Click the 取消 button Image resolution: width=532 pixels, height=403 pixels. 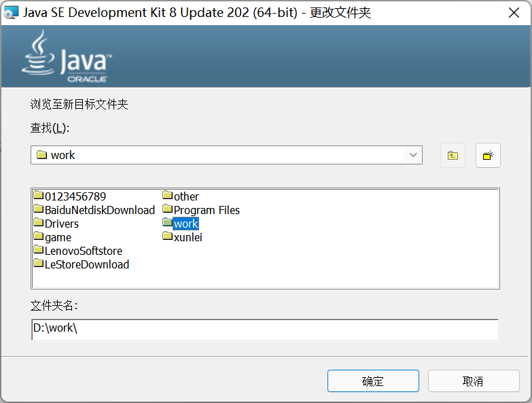(474, 381)
